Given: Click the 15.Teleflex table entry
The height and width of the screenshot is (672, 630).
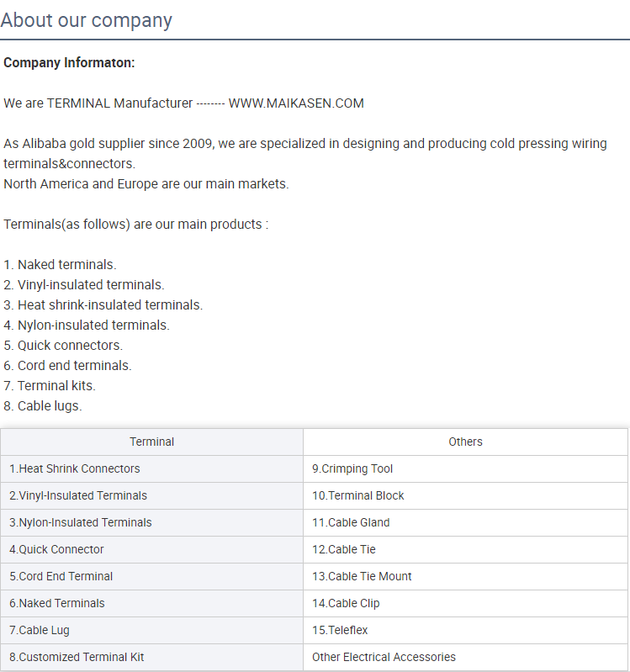Looking at the screenshot, I should coord(465,631).
